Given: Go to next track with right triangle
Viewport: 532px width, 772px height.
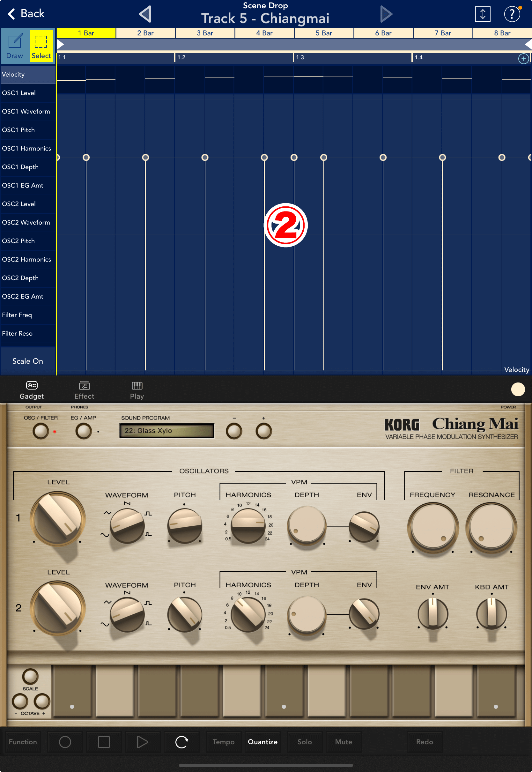Looking at the screenshot, I should coord(386,14).
